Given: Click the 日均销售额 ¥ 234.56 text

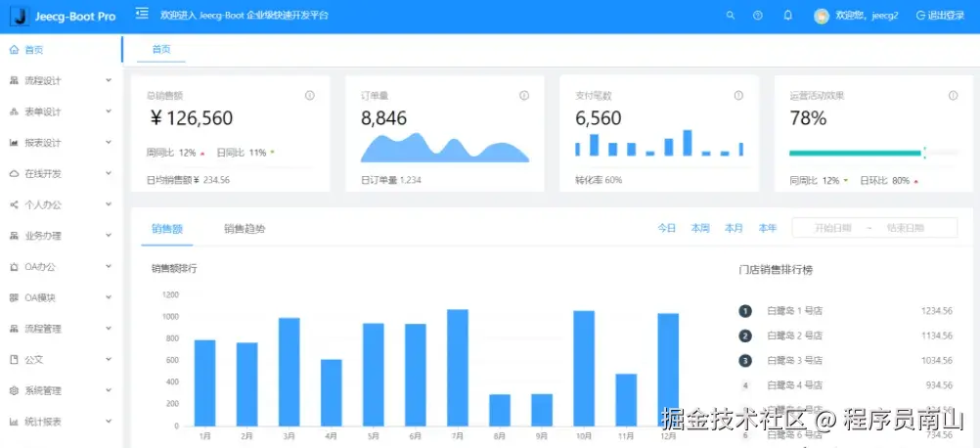Looking at the screenshot, I should pos(188,180).
